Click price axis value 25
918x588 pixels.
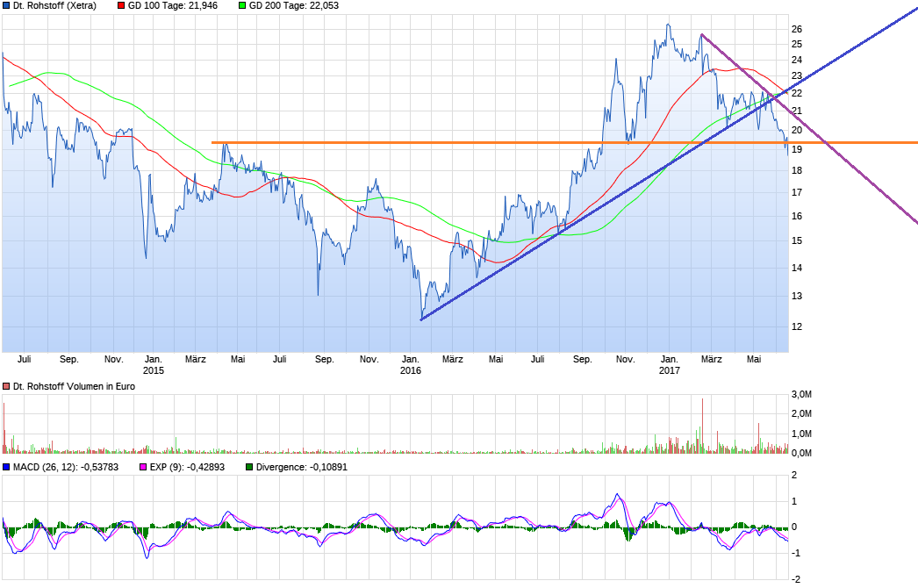pyautogui.click(x=797, y=45)
